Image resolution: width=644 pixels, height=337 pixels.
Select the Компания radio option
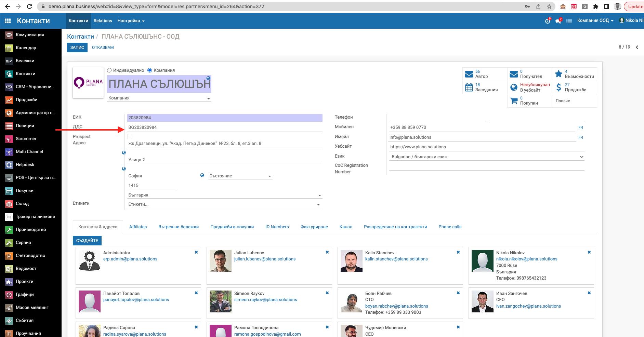point(149,70)
